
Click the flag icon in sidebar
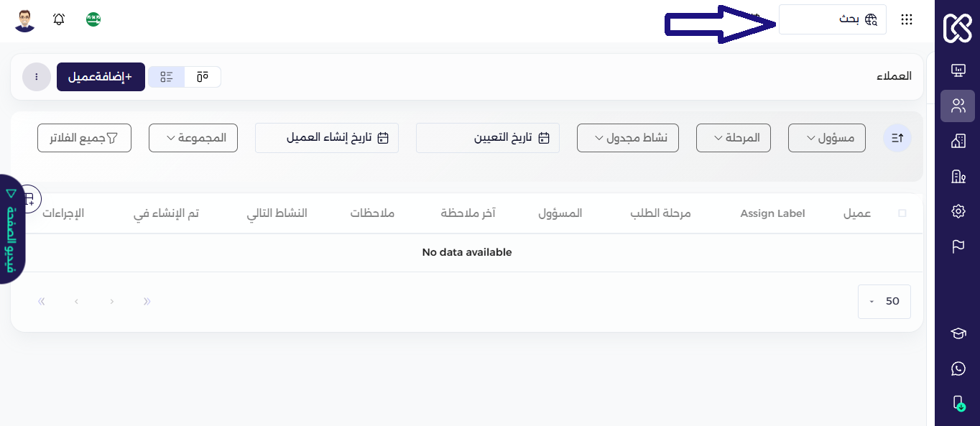(x=958, y=246)
